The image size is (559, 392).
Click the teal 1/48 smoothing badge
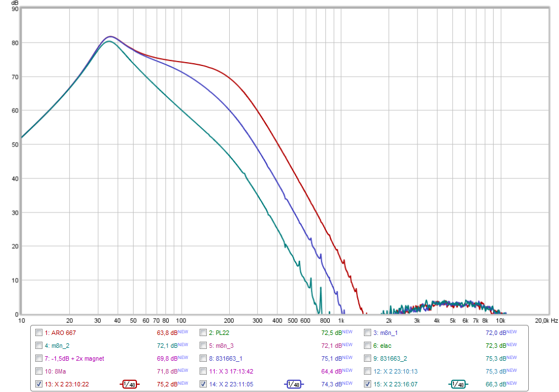pos(458,384)
